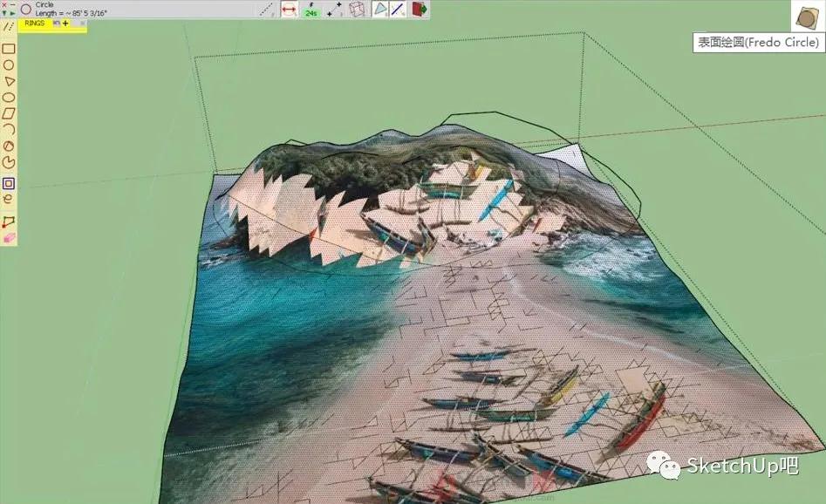Select the Line tool in the side palette
The height and width of the screenshot is (504, 826).
tap(8, 26)
